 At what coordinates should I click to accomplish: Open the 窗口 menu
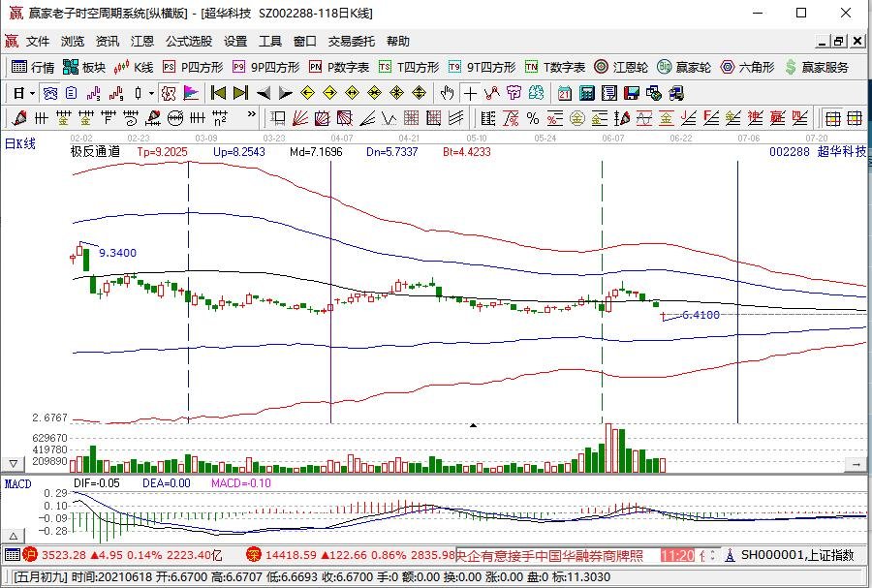tap(305, 41)
